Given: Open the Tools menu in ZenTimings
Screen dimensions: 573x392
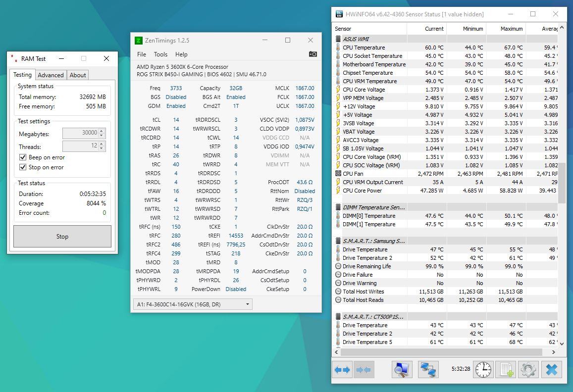Looking at the screenshot, I should coord(160,54).
